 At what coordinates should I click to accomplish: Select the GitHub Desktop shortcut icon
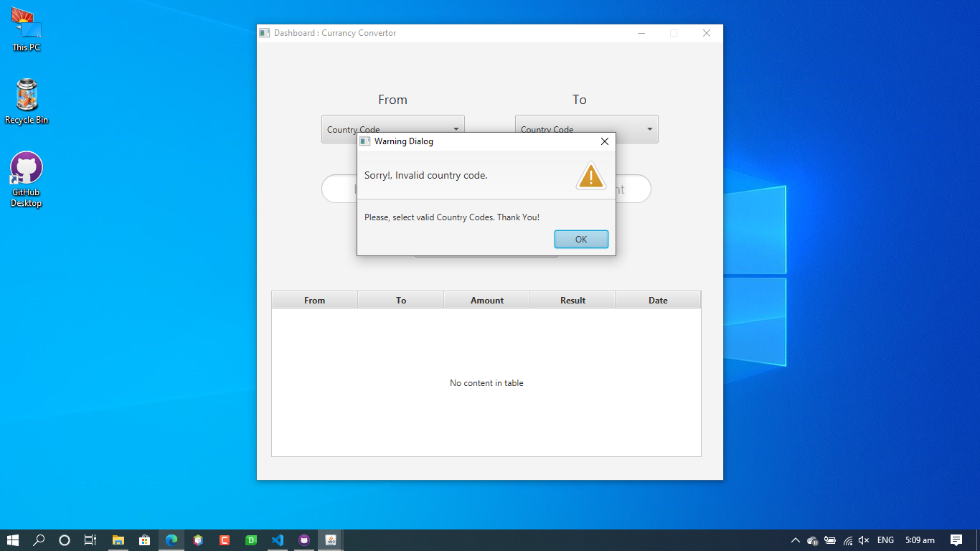(x=27, y=179)
